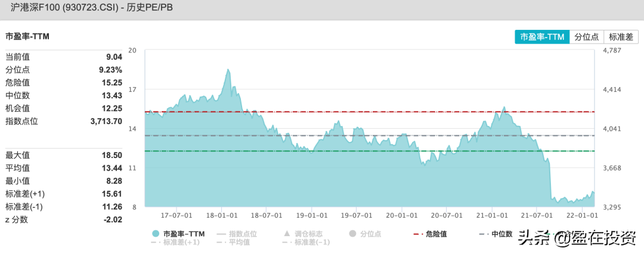The height and width of the screenshot is (254, 644).
Task: Click the 调仓标志 triangle legend icon
Action: tap(287, 234)
